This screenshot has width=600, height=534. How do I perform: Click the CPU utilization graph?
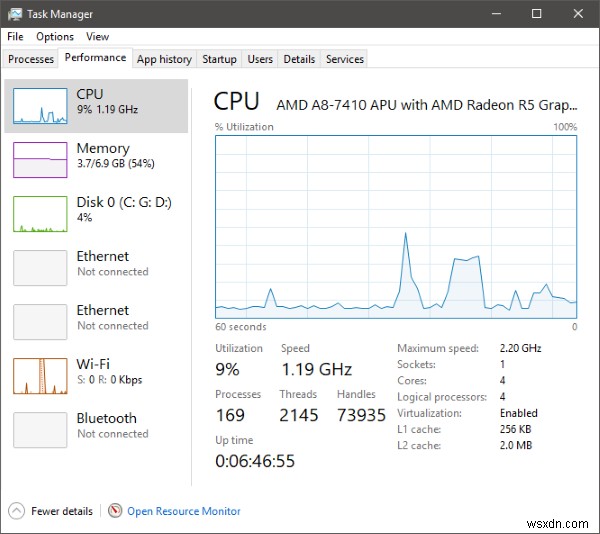396,227
